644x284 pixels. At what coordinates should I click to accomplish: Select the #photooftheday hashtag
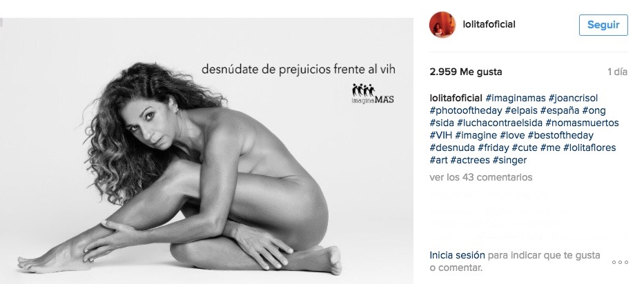[466, 110]
